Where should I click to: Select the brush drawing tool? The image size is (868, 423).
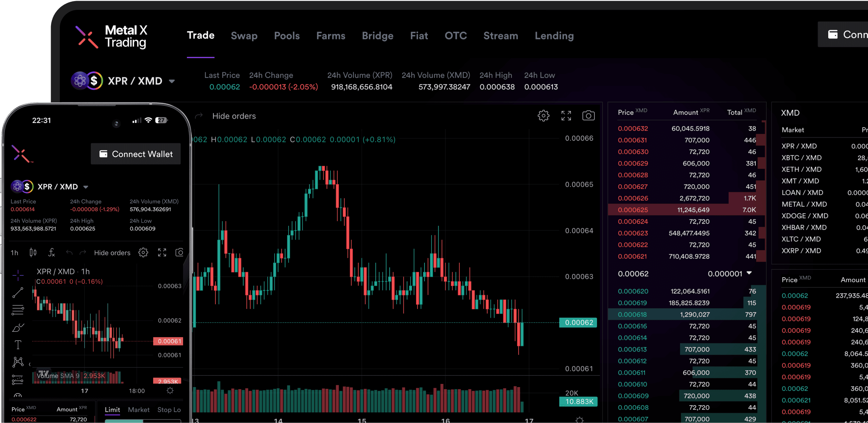(x=18, y=328)
